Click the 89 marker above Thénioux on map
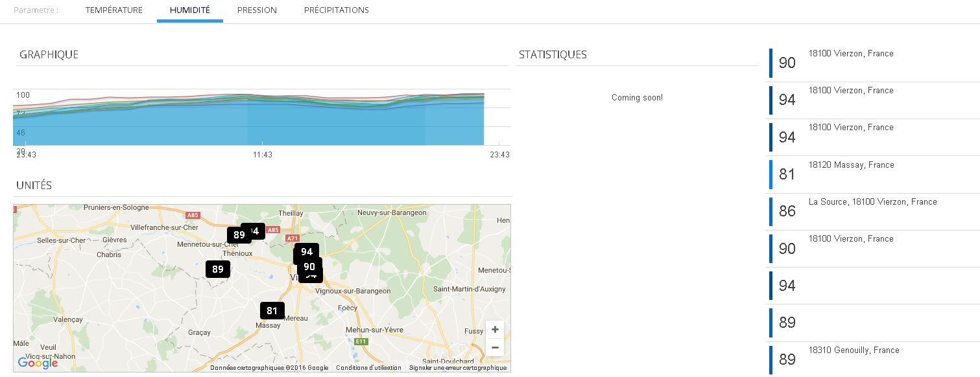The height and width of the screenshot is (377, 980). pos(238,235)
